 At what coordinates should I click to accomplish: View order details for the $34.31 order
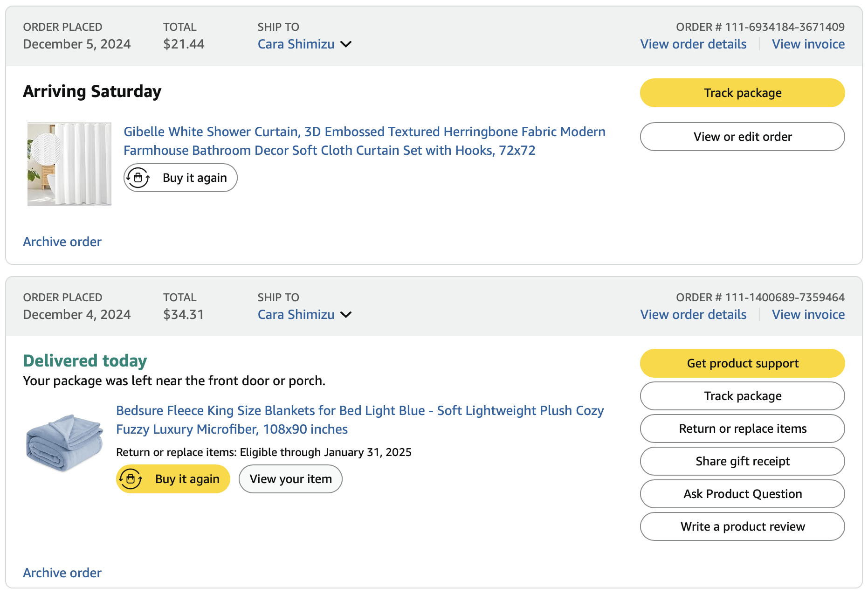(x=693, y=315)
